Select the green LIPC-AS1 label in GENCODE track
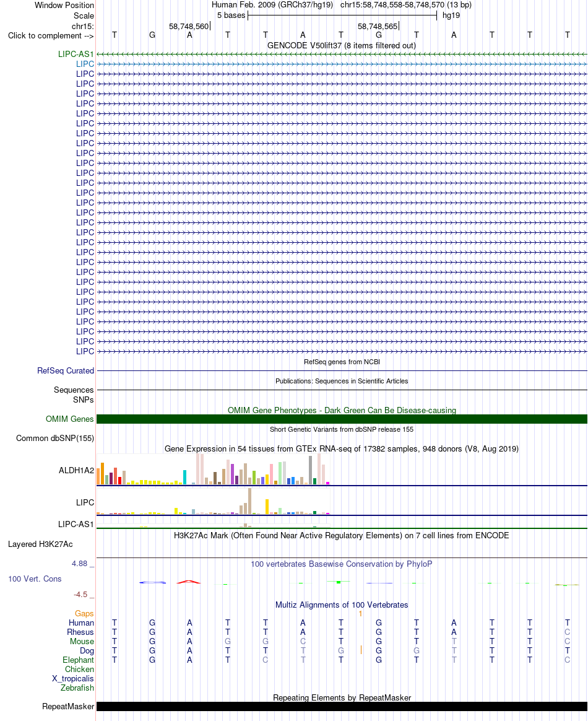This screenshot has height=721, width=588. (x=76, y=55)
